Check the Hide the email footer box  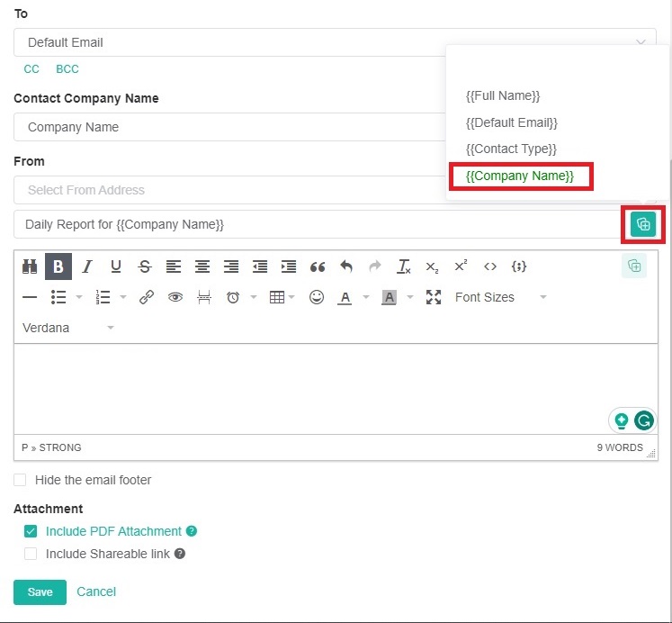click(20, 480)
